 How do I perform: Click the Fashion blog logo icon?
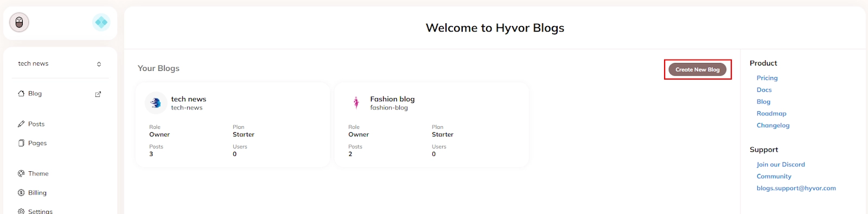pos(356,103)
